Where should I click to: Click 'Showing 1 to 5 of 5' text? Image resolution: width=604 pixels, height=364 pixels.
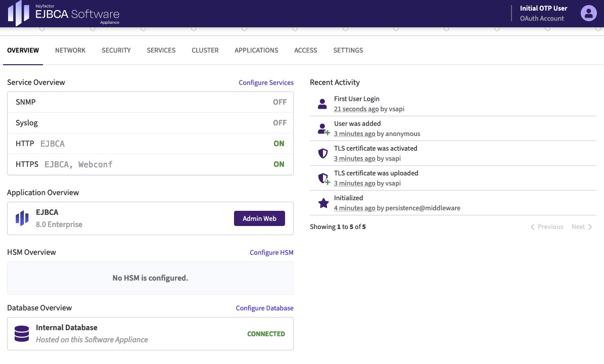tap(338, 227)
